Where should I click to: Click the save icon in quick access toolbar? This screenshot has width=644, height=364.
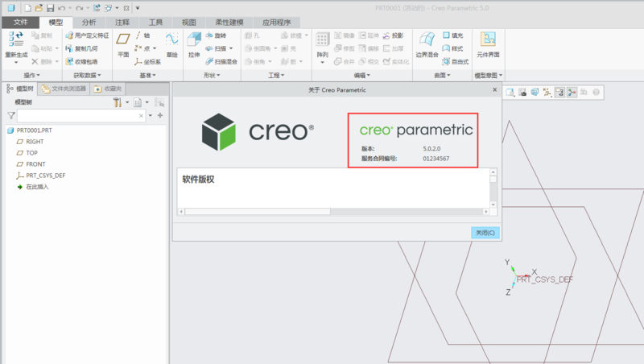[x=49, y=7]
